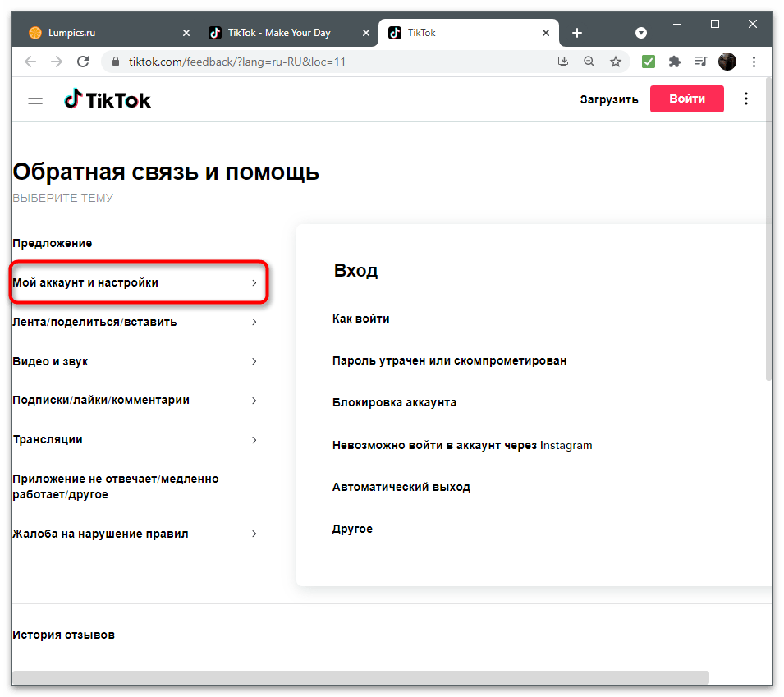The width and height of the screenshot is (784, 697).
Task: Open a new browser tab
Action: click(x=576, y=33)
